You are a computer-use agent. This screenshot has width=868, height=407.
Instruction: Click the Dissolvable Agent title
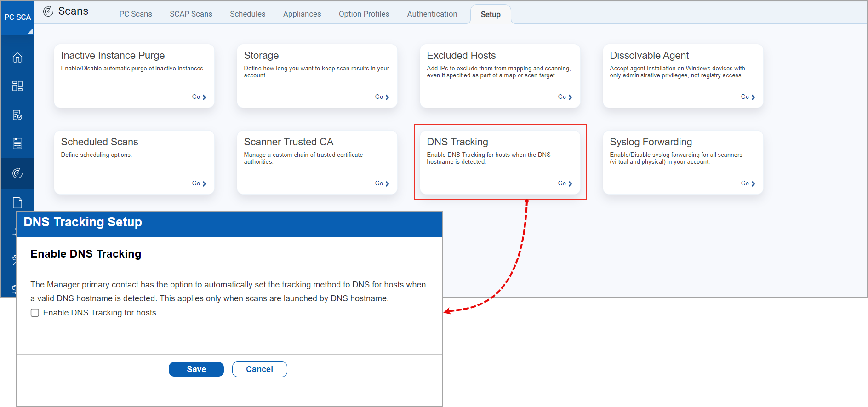(649, 55)
